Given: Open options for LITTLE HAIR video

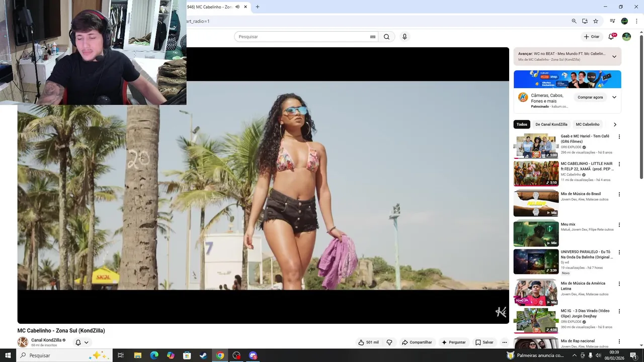Looking at the screenshot, I should tap(619, 164).
